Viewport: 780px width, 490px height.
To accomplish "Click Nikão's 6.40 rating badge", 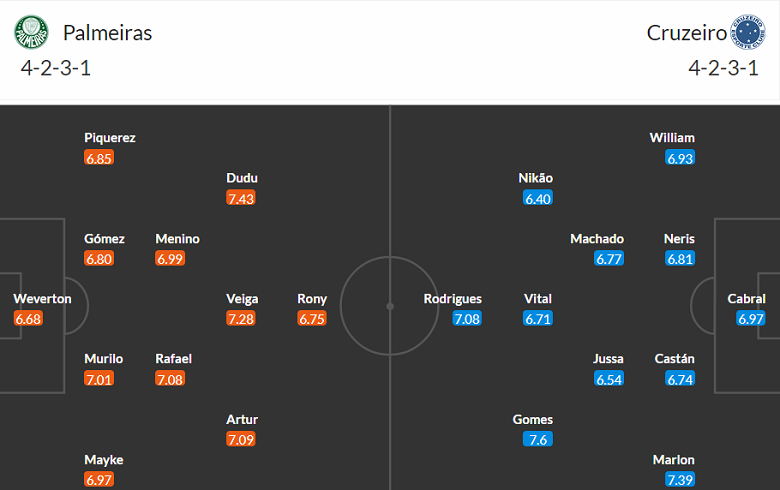I will (538, 198).
